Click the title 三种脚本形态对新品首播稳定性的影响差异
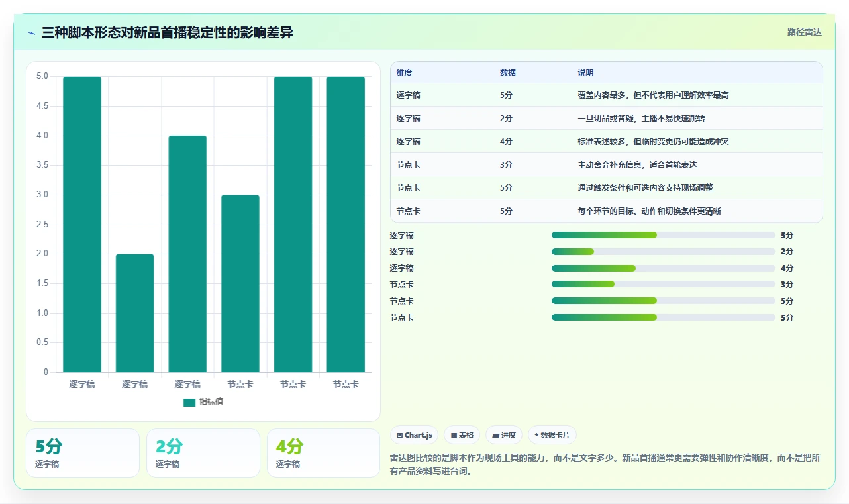Image resolution: width=849 pixels, height=504 pixels. tap(167, 32)
